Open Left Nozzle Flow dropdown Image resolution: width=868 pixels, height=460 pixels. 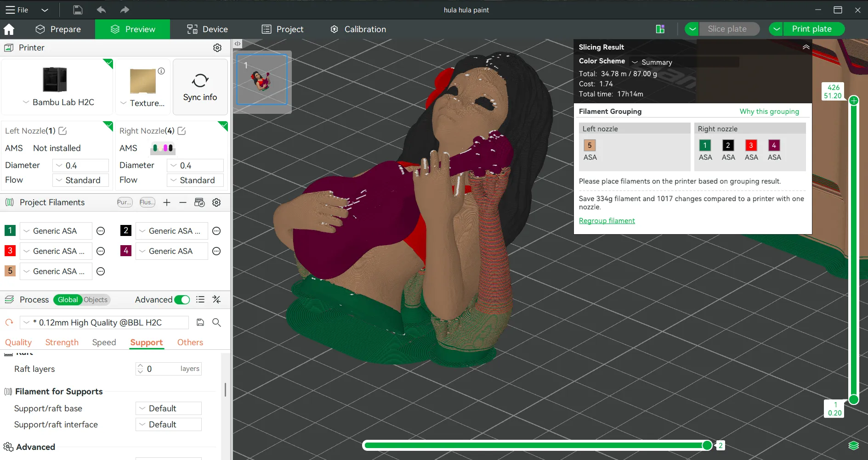tap(80, 180)
